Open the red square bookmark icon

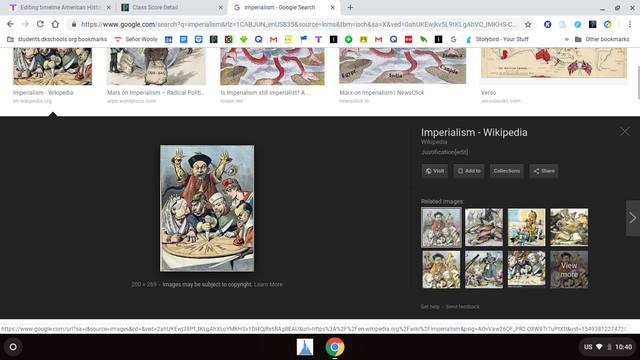point(408,40)
